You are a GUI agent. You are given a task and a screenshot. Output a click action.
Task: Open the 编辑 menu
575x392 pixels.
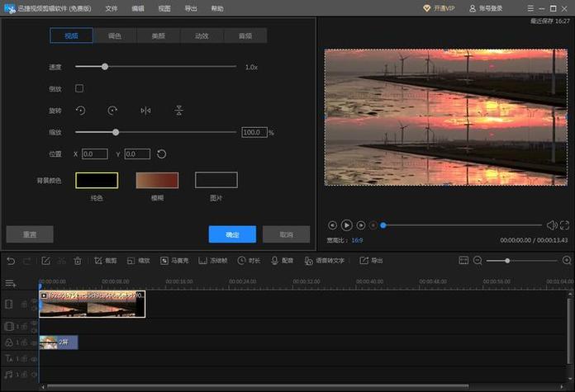138,8
